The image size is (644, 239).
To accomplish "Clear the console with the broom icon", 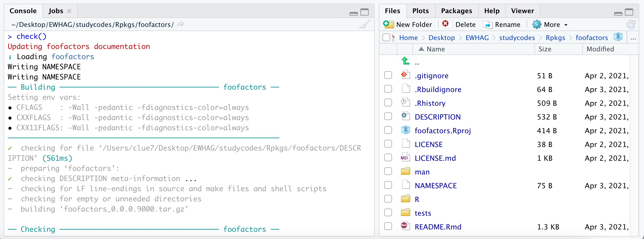I will (365, 24).
